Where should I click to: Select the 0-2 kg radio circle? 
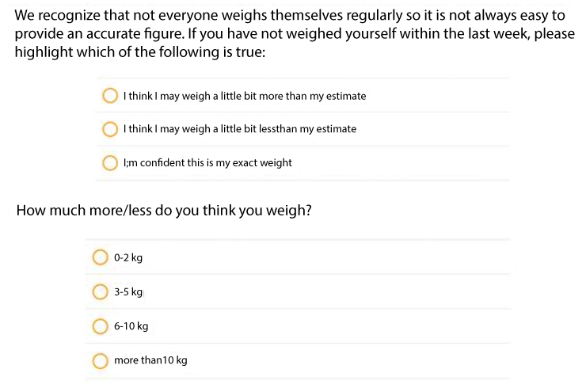[100, 257]
